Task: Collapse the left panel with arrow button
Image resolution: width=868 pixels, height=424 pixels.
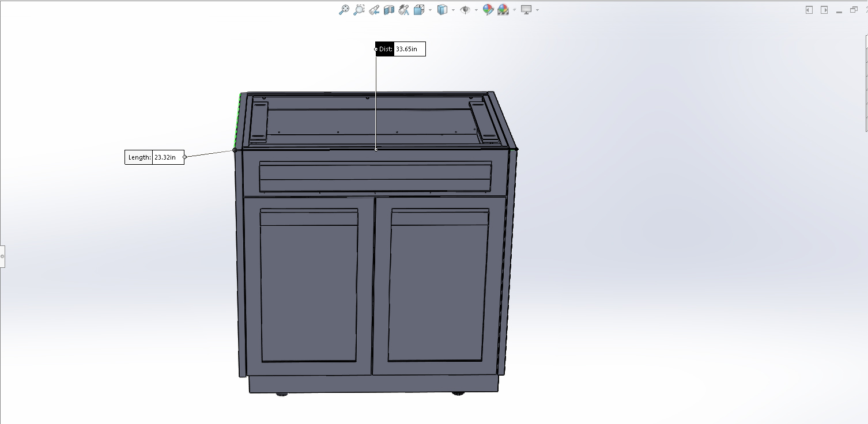Action: coord(809,10)
